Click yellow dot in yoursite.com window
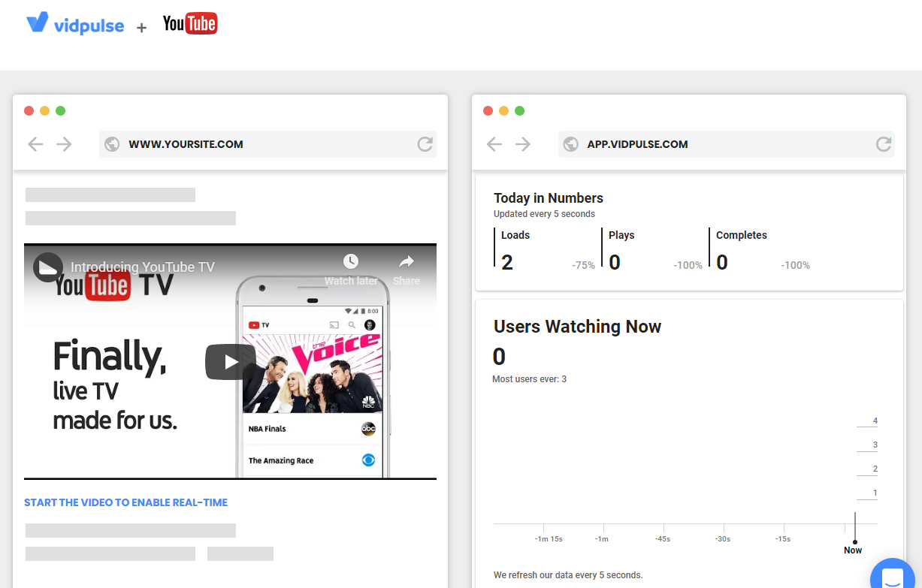 [44, 111]
